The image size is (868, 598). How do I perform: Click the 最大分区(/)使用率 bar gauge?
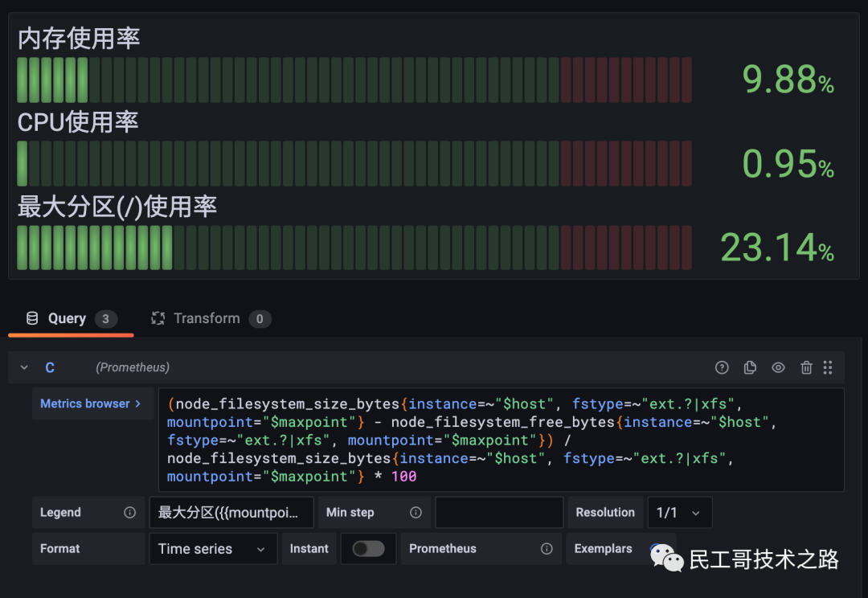(354, 248)
